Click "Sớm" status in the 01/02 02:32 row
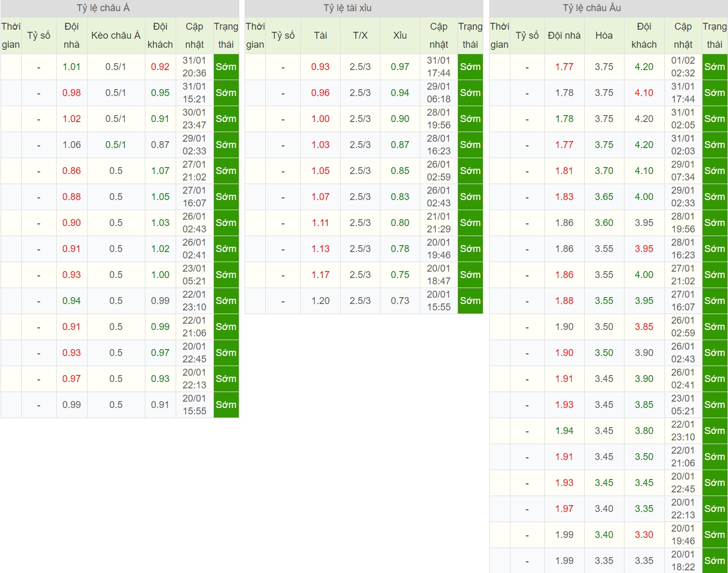 (x=715, y=67)
